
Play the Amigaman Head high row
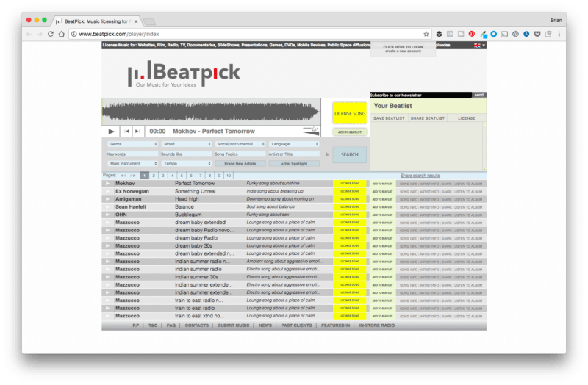tap(107, 199)
